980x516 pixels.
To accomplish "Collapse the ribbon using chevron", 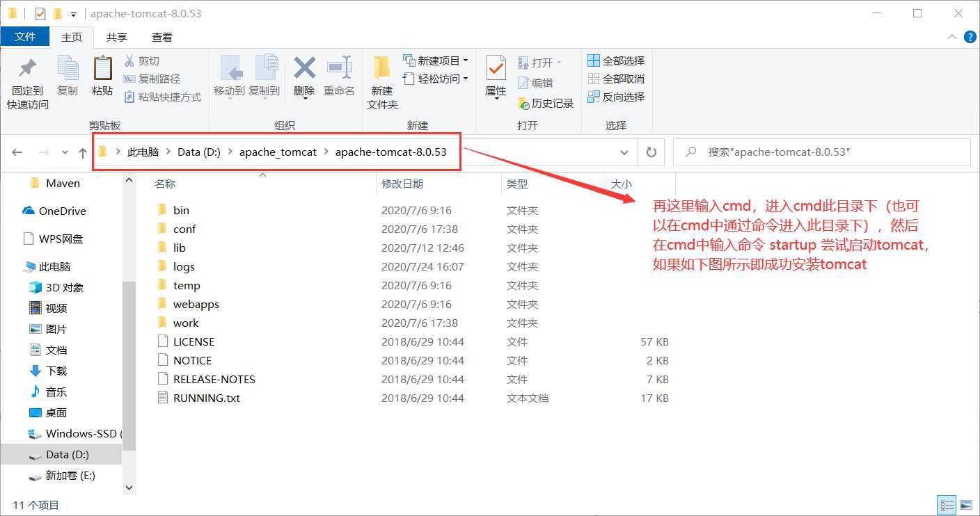I will 951,37.
